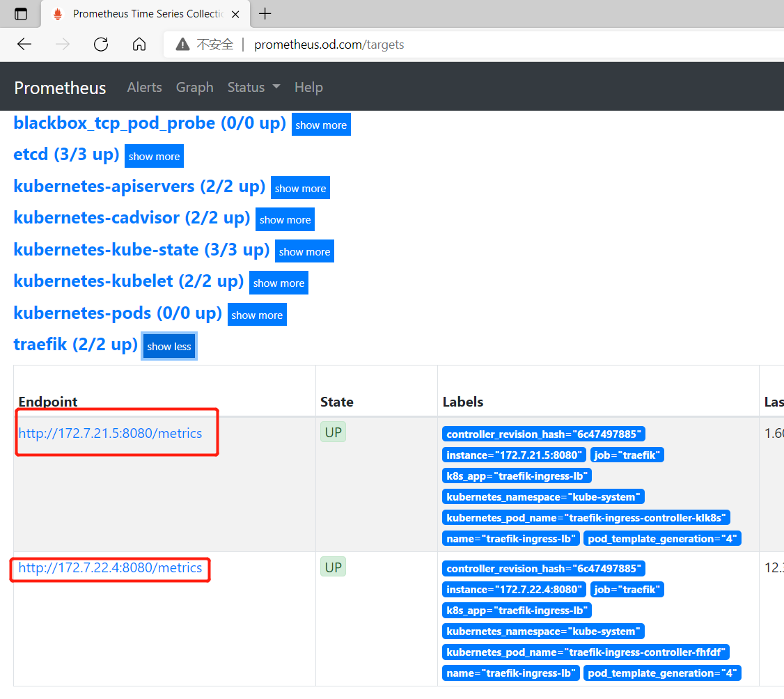Open endpoint http://172.7.21.5:8080/metrics

[110, 433]
